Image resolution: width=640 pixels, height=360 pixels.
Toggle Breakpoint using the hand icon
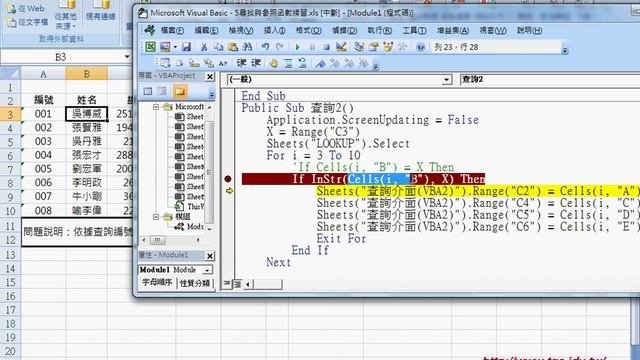(x=273, y=63)
